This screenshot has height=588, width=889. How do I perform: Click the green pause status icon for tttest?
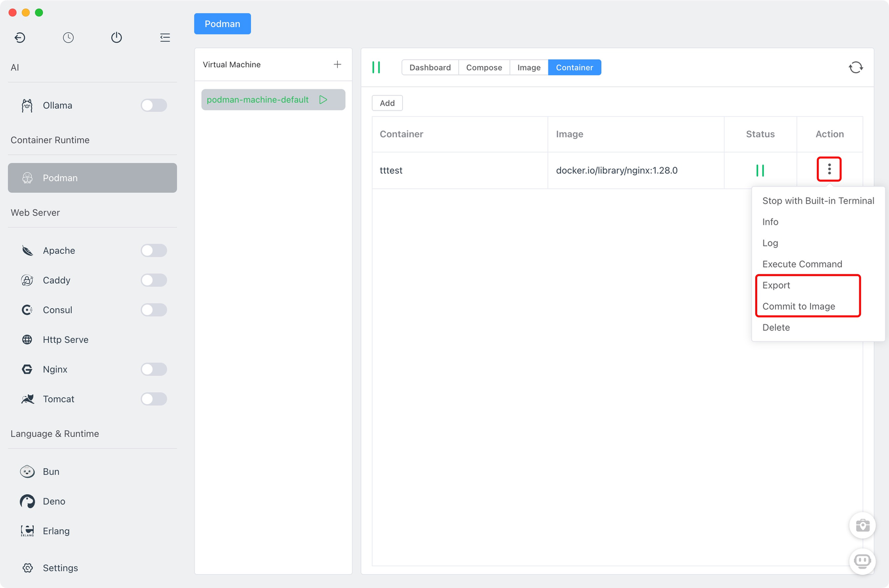tap(760, 170)
